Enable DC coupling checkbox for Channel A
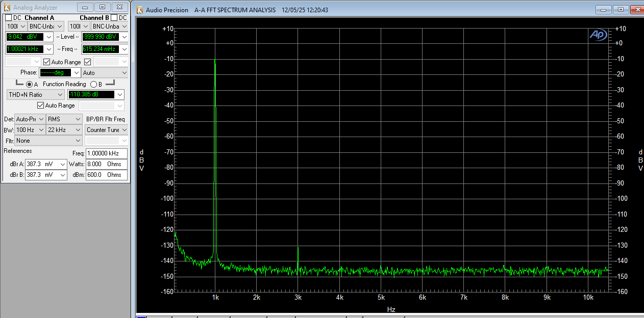This screenshot has width=644, height=318. coord(8,18)
